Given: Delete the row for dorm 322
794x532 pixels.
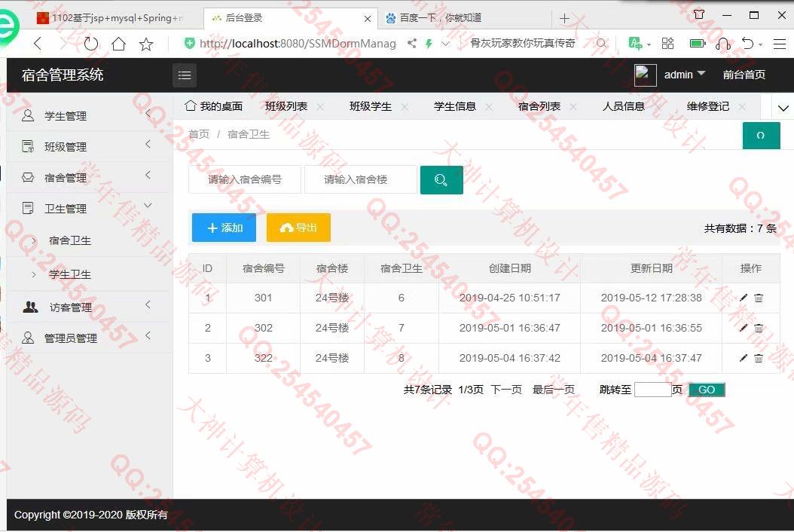Looking at the screenshot, I should coord(759,358).
